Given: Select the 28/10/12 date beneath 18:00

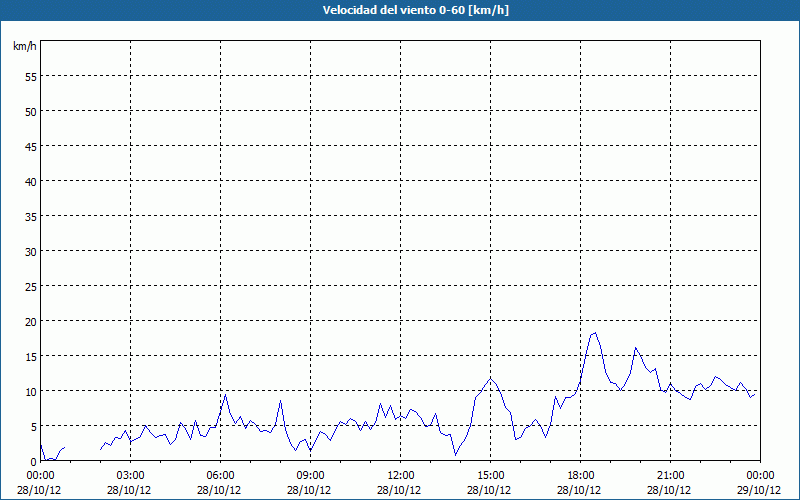Looking at the screenshot, I should (x=579, y=490).
